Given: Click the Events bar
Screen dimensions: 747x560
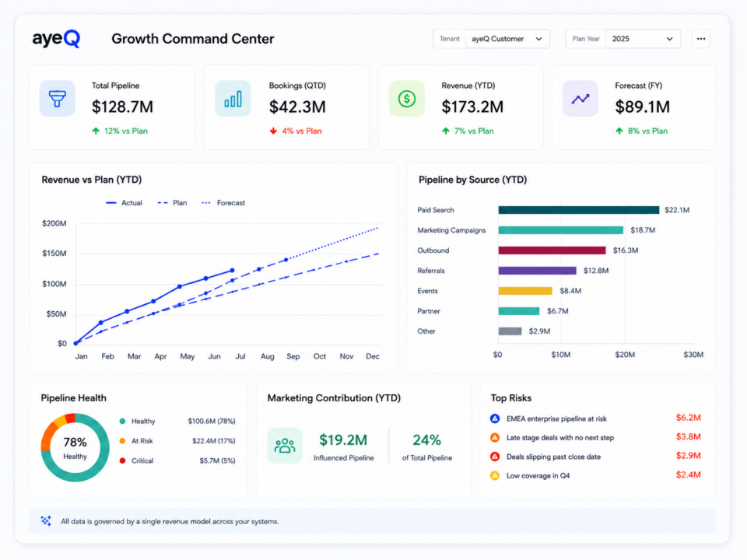Looking at the screenshot, I should click(x=525, y=291).
